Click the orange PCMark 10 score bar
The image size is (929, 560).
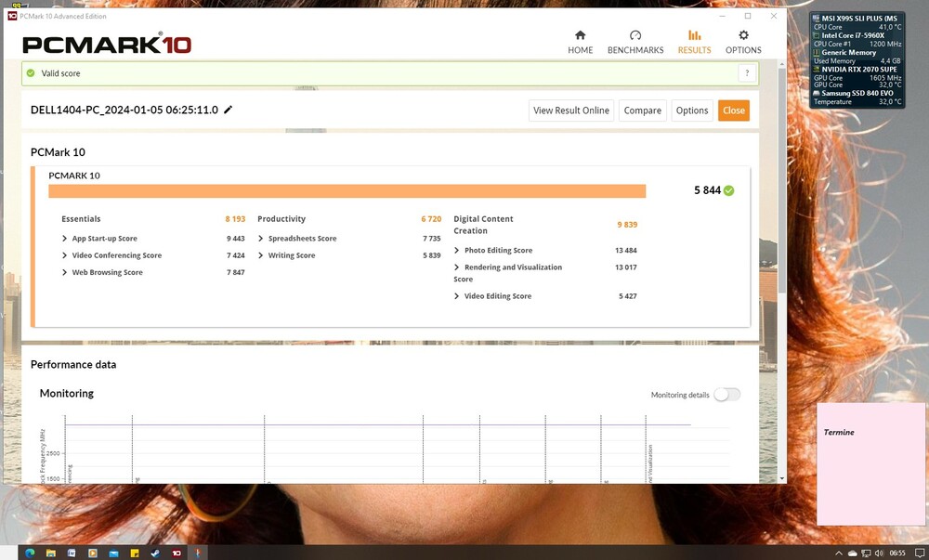[347, 190]
